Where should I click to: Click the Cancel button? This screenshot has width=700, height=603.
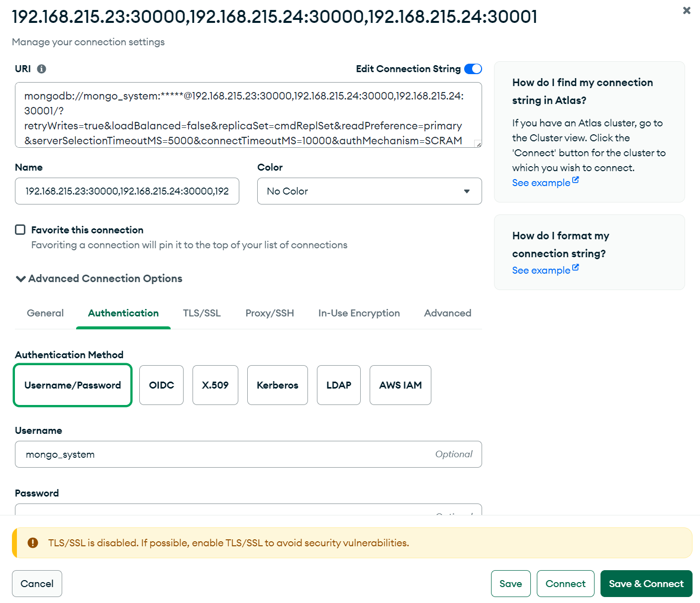(37, 584)
